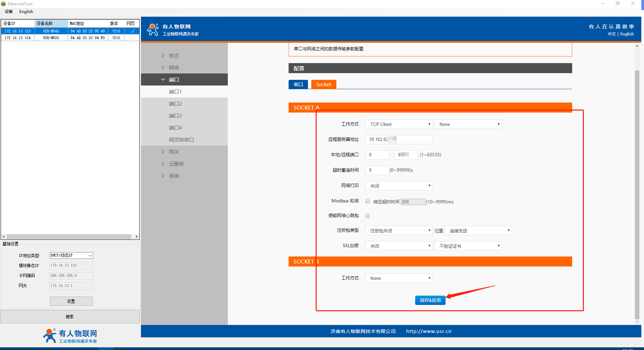Image resolution: width=644 pixels, height=350 pixels.
Task: Enable the Modbus 轮询 checkbox
Action: 367,201
